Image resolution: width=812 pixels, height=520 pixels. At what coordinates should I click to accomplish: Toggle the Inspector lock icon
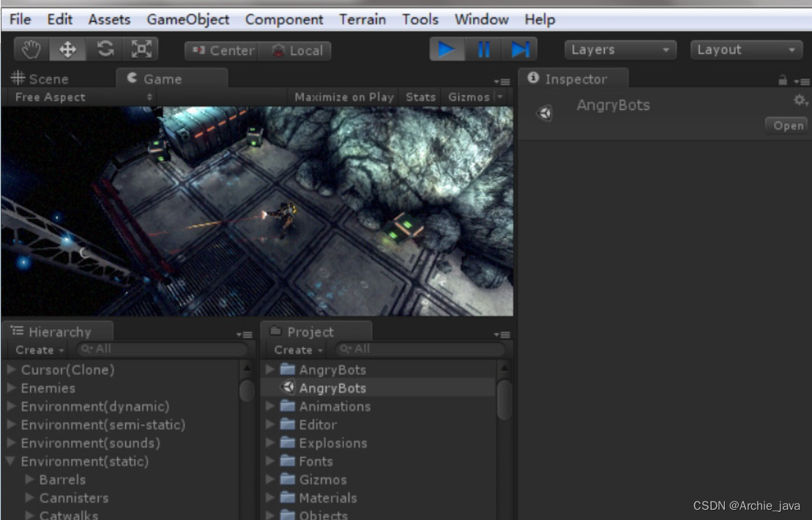point(783,81)
